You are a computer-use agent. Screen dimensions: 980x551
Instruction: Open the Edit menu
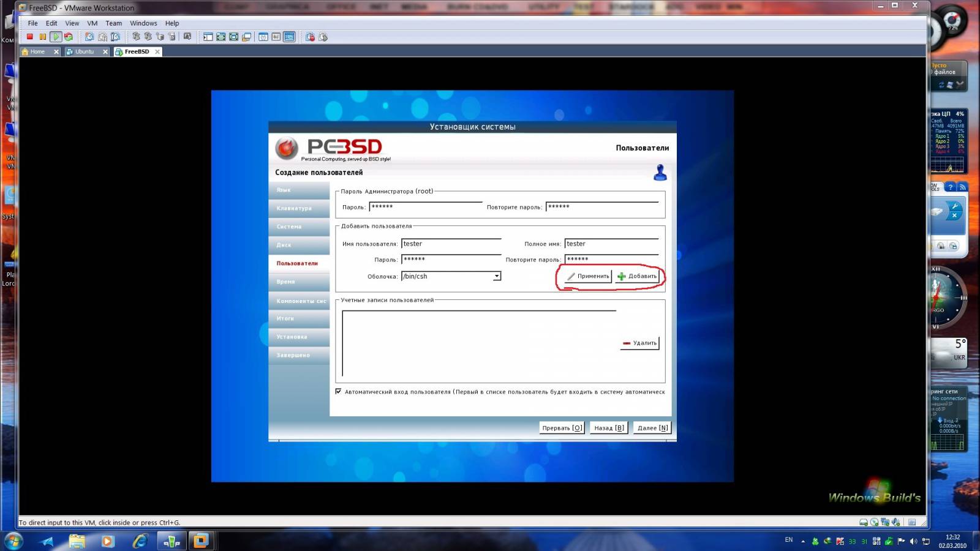51,23
